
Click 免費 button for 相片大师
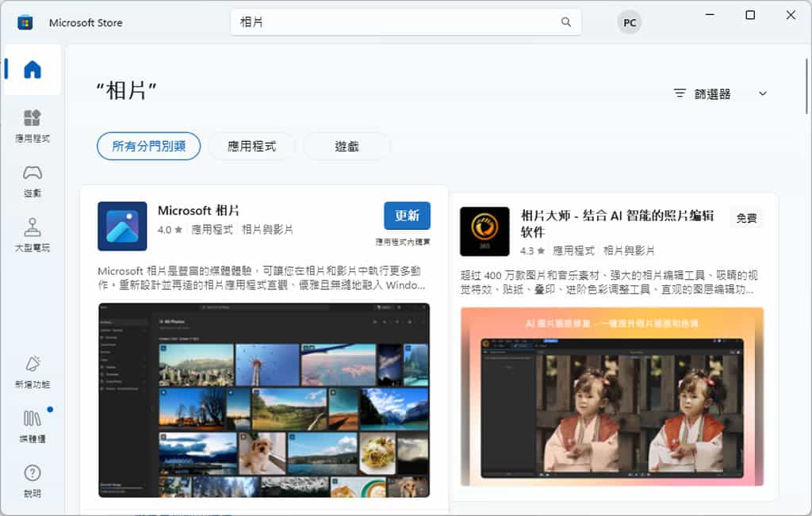[x=746, y=218]
